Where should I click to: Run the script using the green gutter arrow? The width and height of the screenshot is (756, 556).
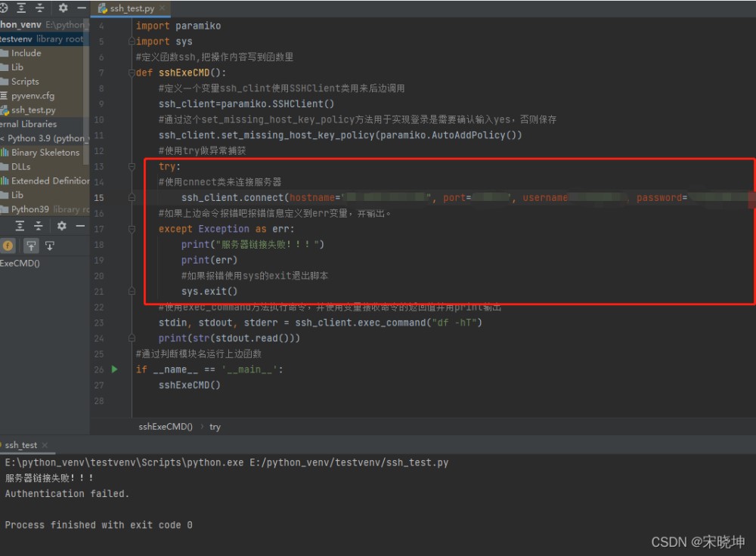pyautogui.click(x=115, y=369)
